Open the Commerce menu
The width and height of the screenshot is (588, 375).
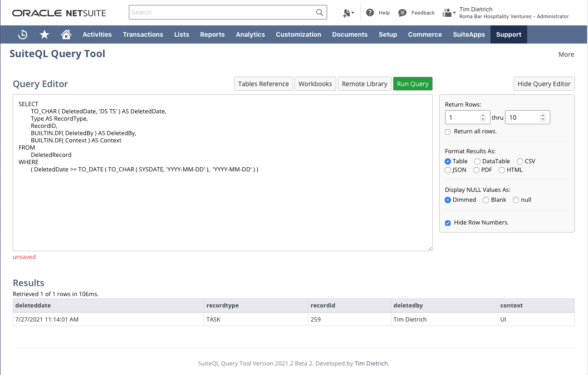(425, 34)
